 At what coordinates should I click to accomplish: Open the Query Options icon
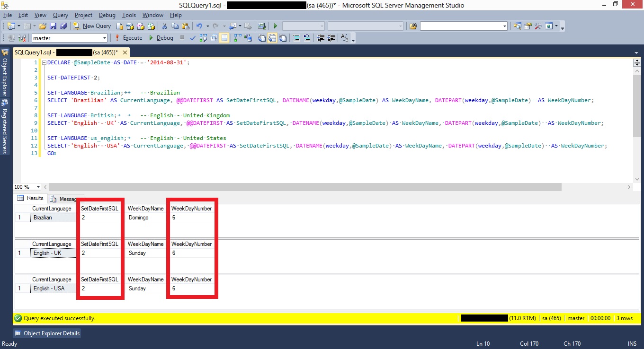coord(214,38)
